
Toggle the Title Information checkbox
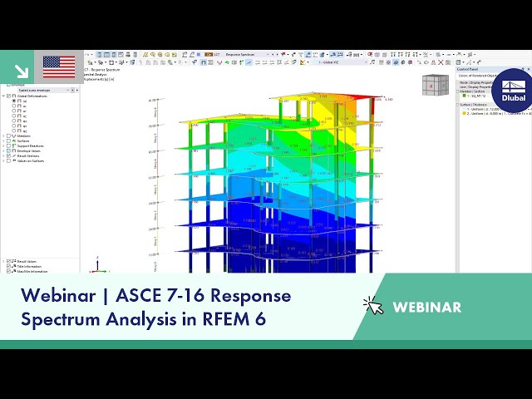click(x=9, y=266)
